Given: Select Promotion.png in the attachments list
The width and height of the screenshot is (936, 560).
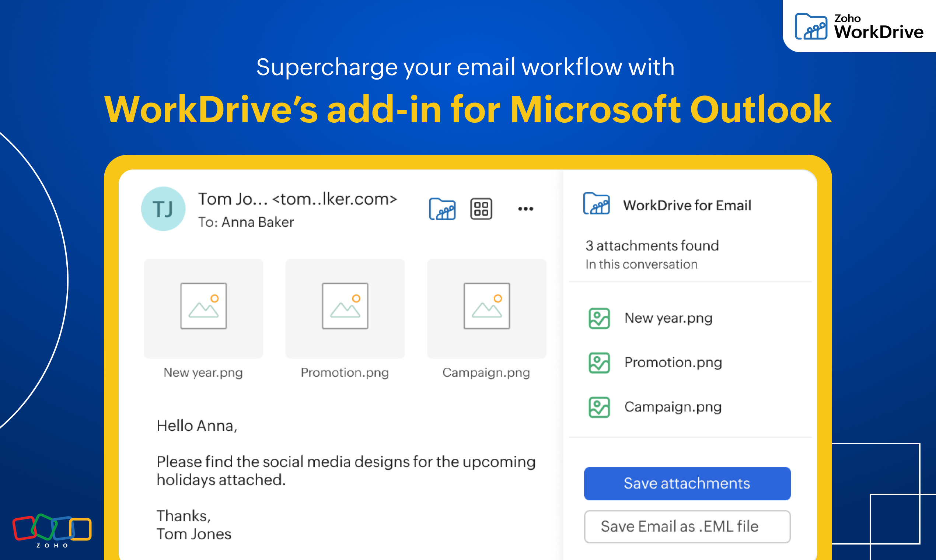Looking at the screenshot, I should click(x=673, y=363).
